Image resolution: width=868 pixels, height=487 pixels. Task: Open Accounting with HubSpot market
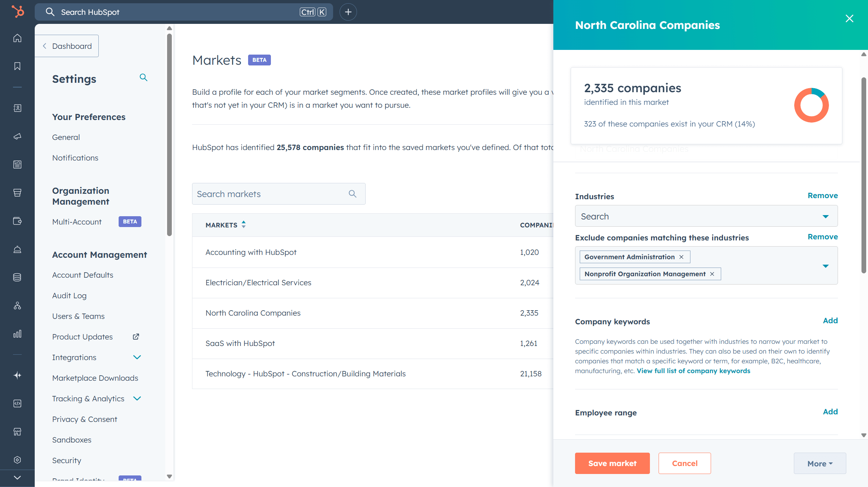point(251,252)
